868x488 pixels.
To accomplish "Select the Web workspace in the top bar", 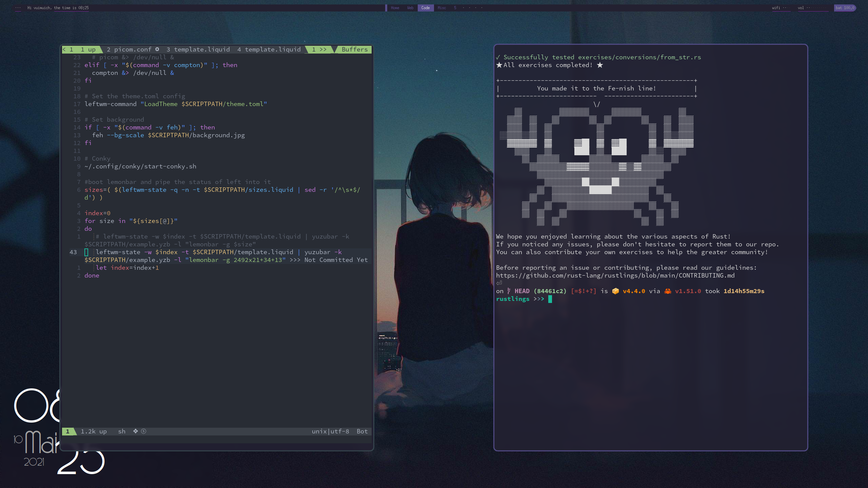I will 410,8.
